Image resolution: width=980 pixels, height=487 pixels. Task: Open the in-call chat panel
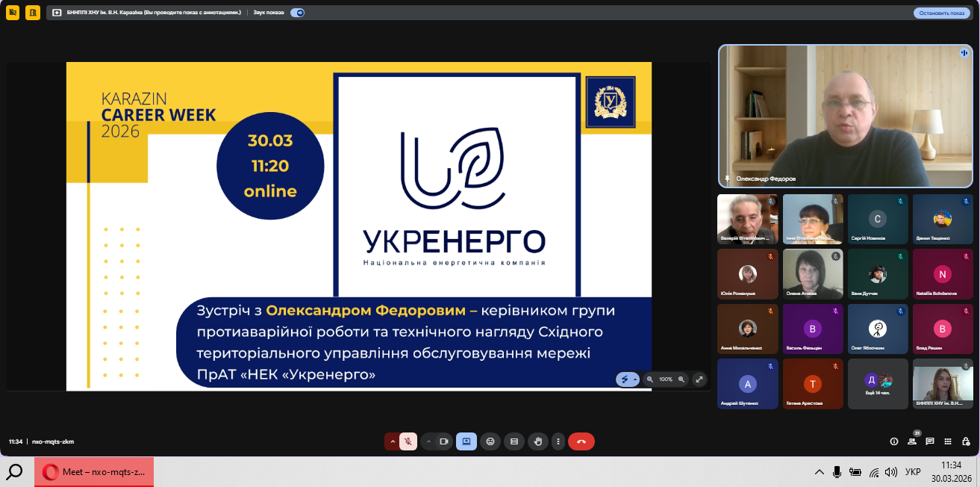(x=930, y=441)
